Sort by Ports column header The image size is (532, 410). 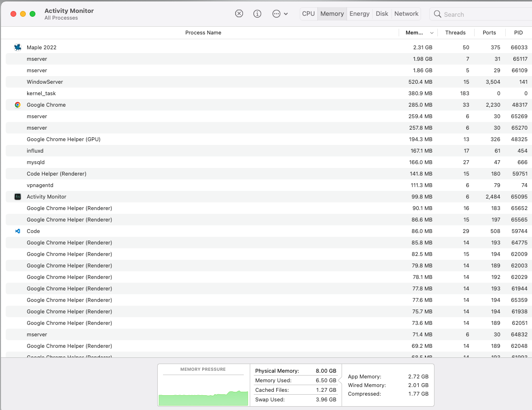[489, 33]
